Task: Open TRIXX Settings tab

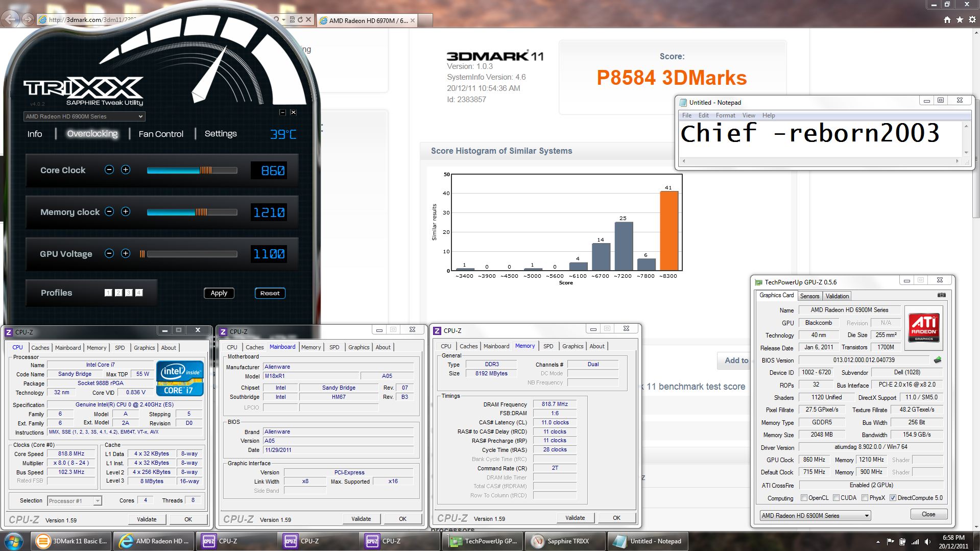Action: click(221, 134)
